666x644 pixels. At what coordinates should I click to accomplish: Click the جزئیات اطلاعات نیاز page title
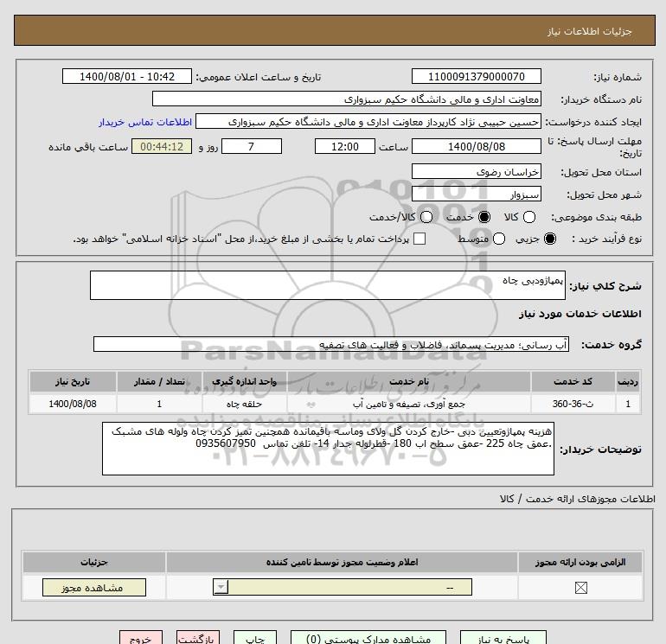[x=590, y=31]
